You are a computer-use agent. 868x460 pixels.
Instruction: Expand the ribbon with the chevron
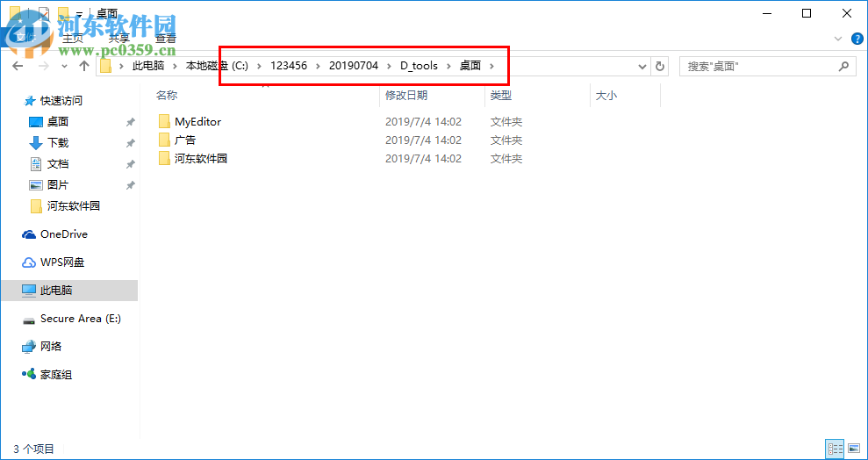837,39
